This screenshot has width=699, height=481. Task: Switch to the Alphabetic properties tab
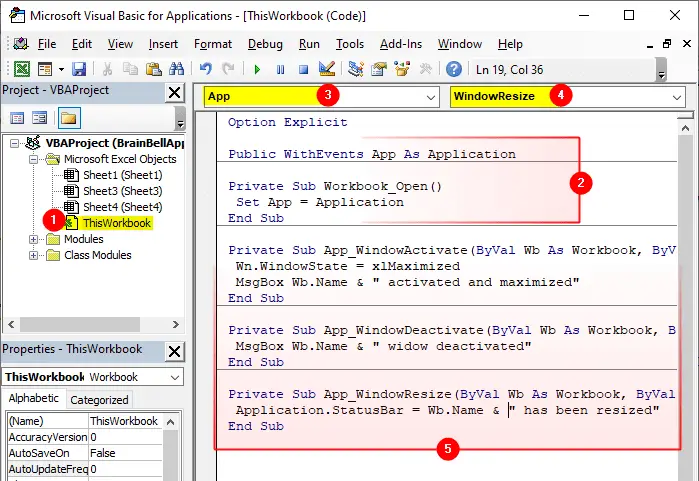pos(33,399)
